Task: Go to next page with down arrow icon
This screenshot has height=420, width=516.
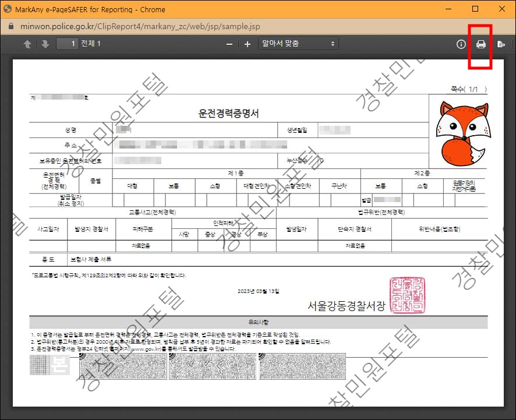Action: click(45, 44)
